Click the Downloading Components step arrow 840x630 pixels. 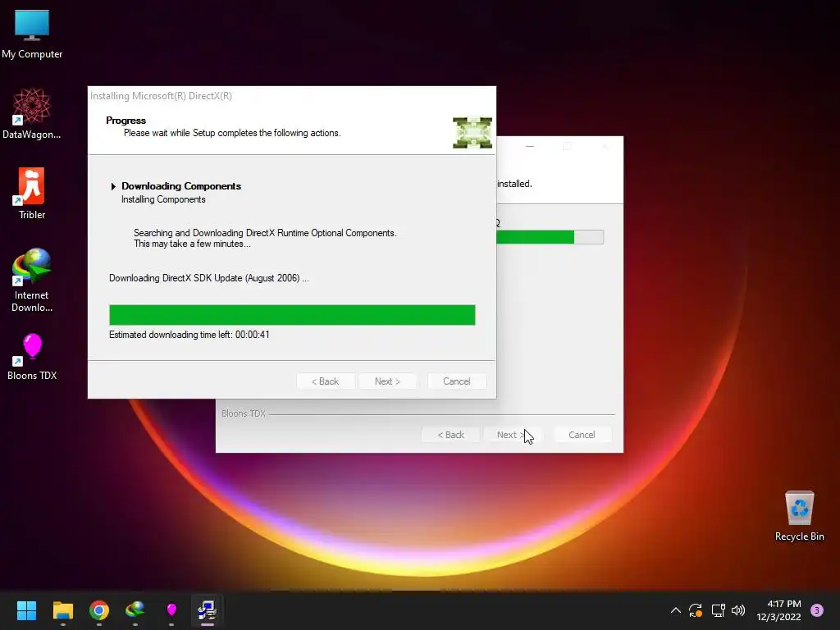point(113,186)
